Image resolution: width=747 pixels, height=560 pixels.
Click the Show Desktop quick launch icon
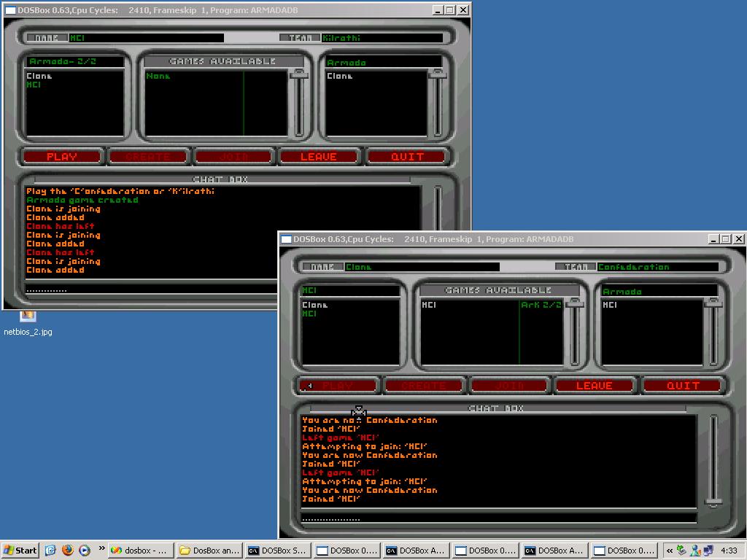(51, 551)
